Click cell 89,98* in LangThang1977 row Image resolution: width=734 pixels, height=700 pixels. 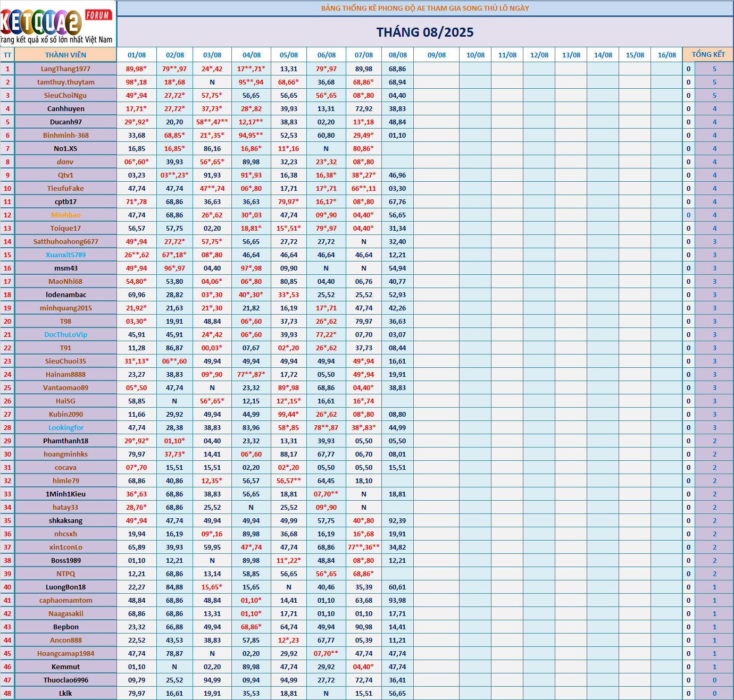137,69
